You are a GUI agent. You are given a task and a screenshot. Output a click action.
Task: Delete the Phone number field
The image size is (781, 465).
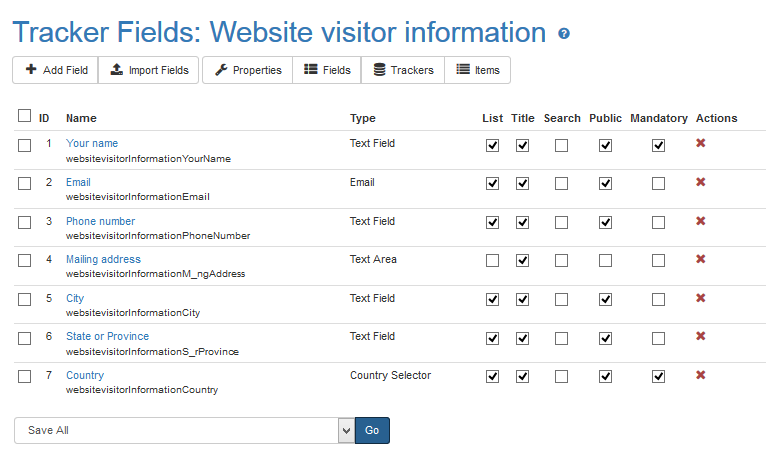coord(701,221)
